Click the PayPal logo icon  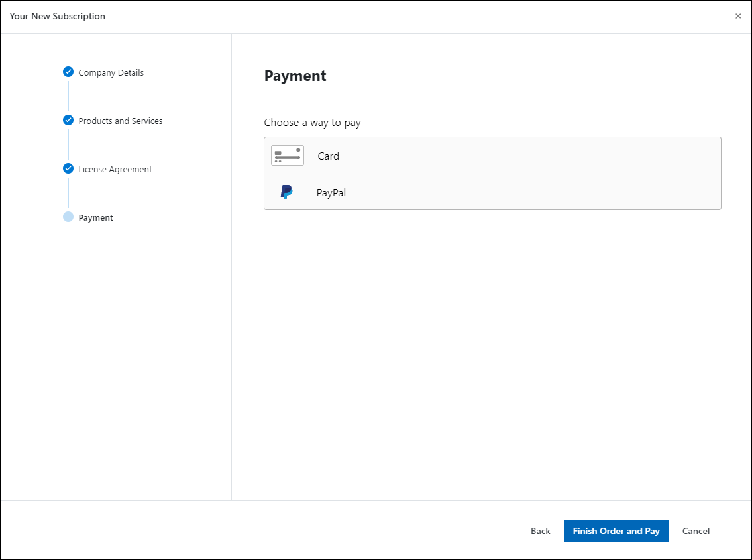(287, 192)
